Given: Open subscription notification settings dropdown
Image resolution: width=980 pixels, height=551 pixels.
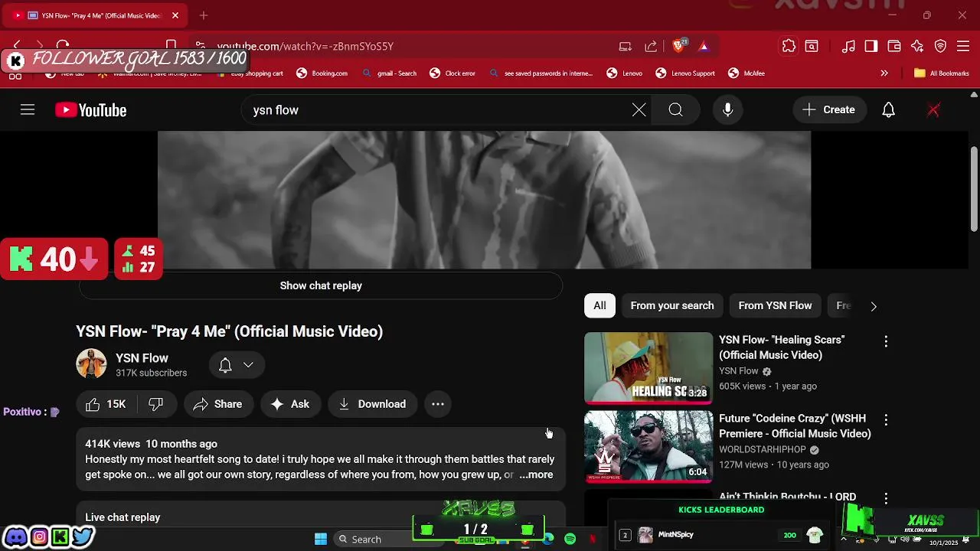Looking at the screenshot, I should click(237, 365).
